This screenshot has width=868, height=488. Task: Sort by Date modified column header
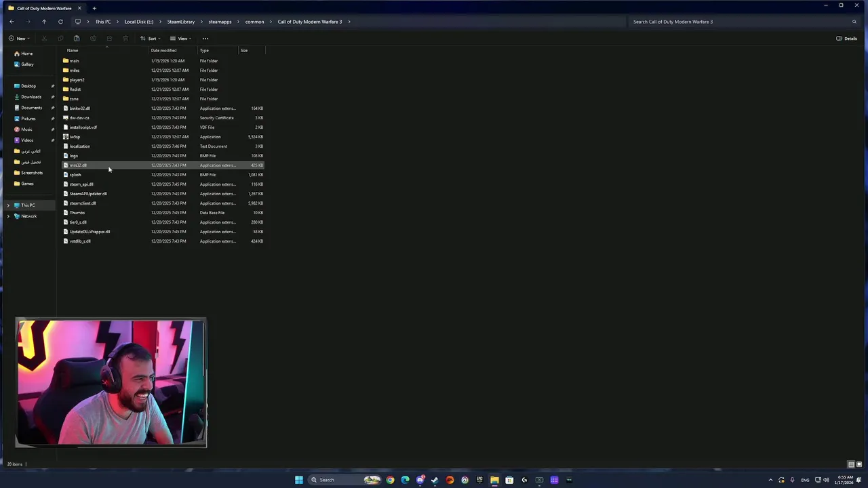[x=173, y=50]
